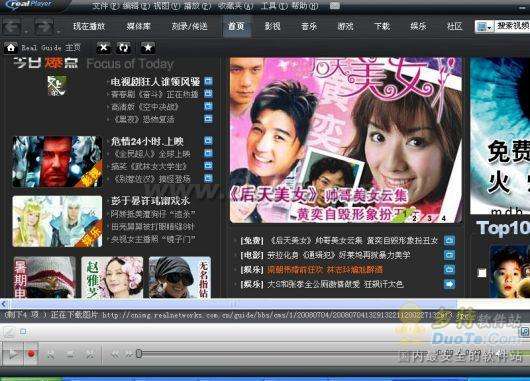The height and width of the screenshot is (381, 530).
Task: Open the 帮助 menu
Action: point(305,6)
